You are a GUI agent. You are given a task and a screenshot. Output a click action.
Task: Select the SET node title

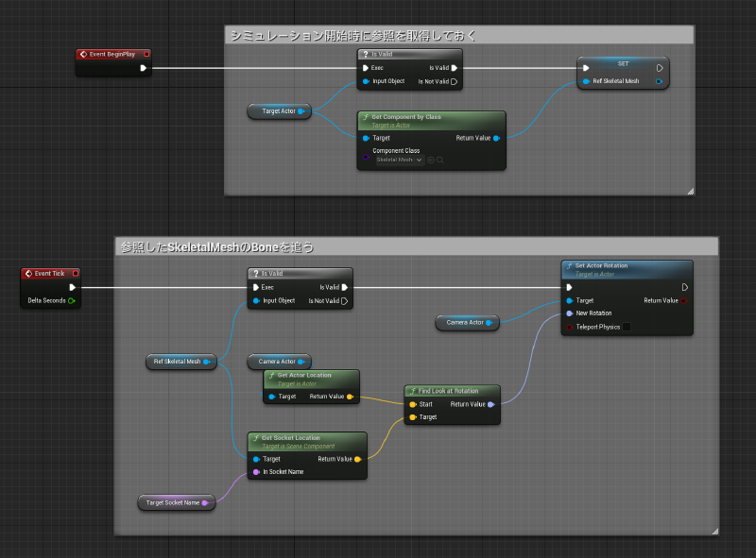click(623, 63)
